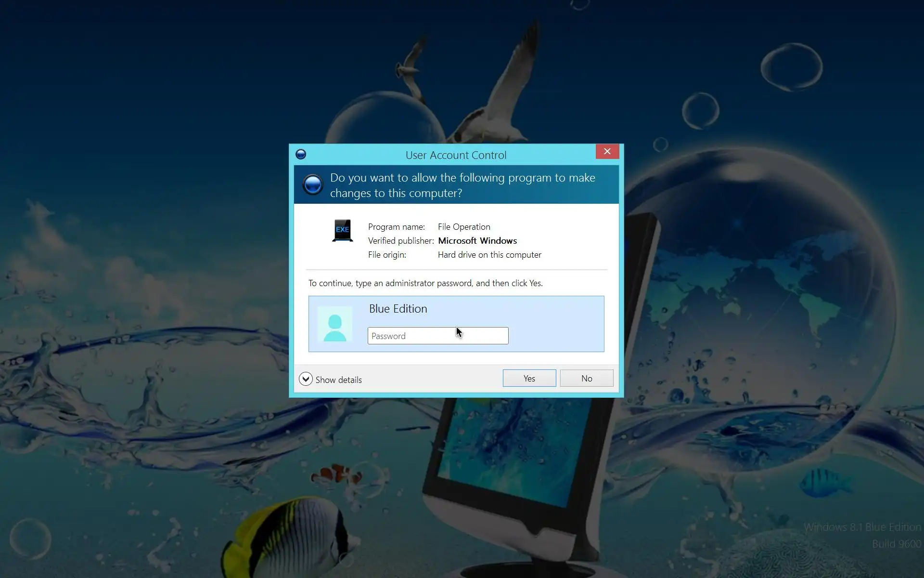
Task: Click the File origin label
Action: click(386, 255)
